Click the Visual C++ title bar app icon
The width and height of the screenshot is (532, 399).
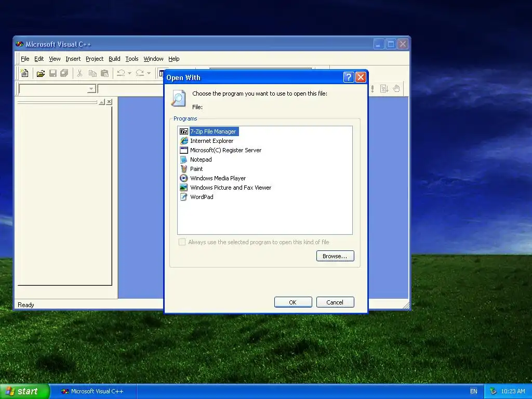tap(20, 44)
